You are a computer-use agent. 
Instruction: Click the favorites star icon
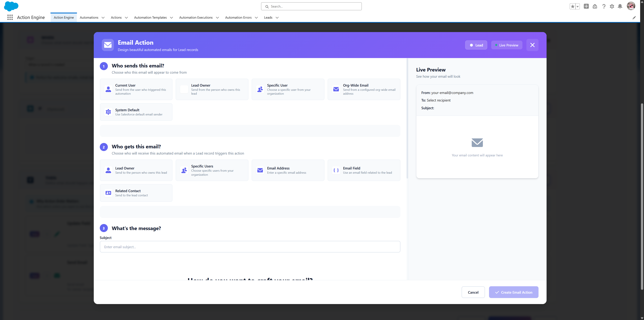(573, 6)
